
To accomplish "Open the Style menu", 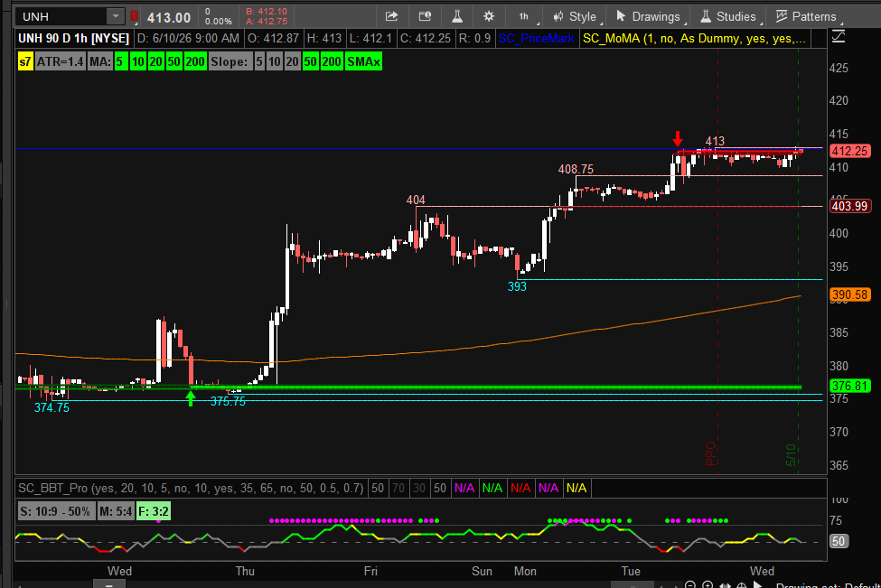I will pos(575,16).
